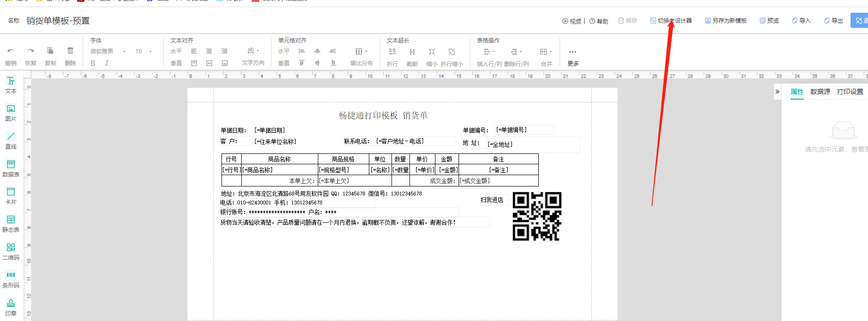This screenshot has height=321, width=868.
Task: Set cell horizontal alignment to left
Action: click(302, 51)
